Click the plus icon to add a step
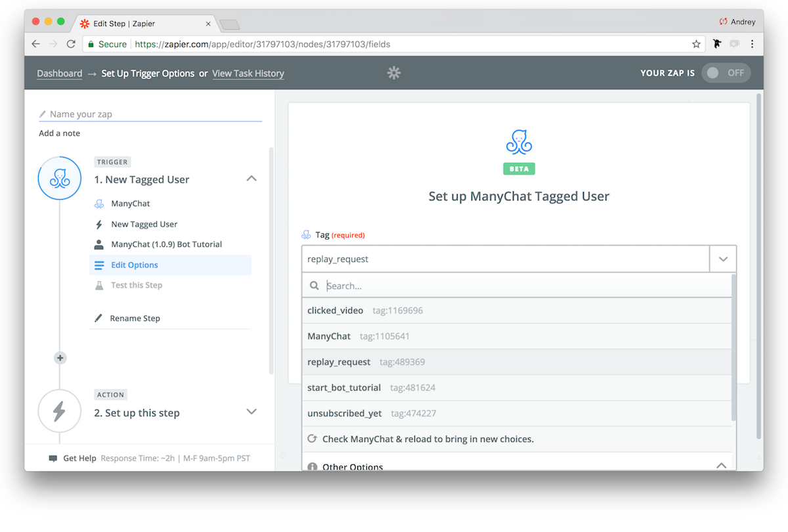 click(x=60, y=358)
